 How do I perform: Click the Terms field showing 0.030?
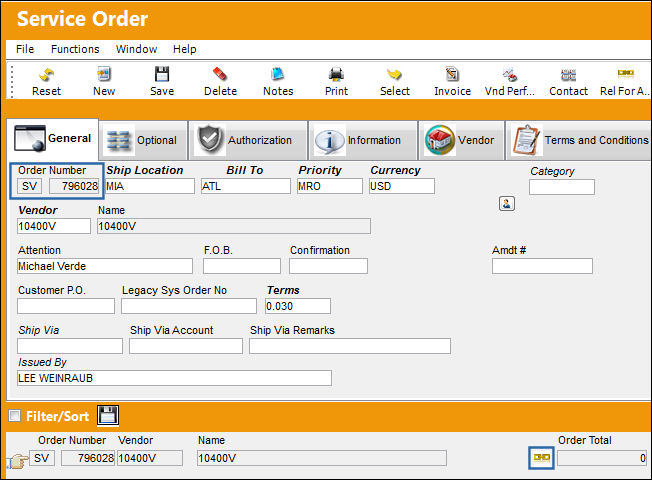298,306
